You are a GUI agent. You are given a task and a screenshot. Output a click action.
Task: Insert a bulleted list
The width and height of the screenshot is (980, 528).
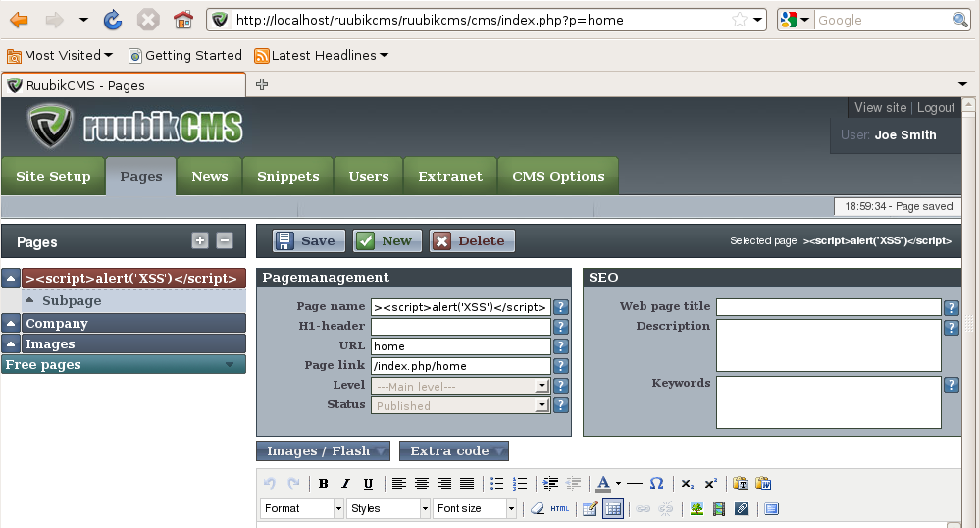497,484
